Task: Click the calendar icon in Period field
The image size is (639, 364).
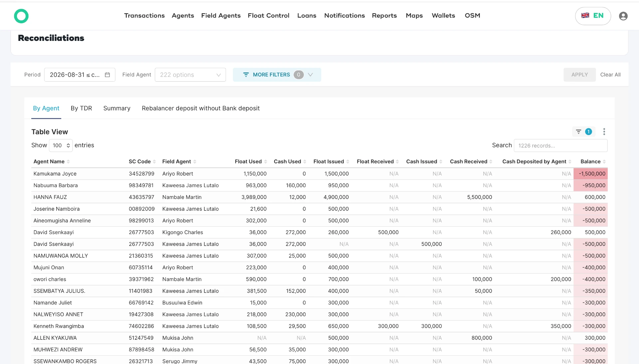Action: pyautogui.click(x=107, y=75)
